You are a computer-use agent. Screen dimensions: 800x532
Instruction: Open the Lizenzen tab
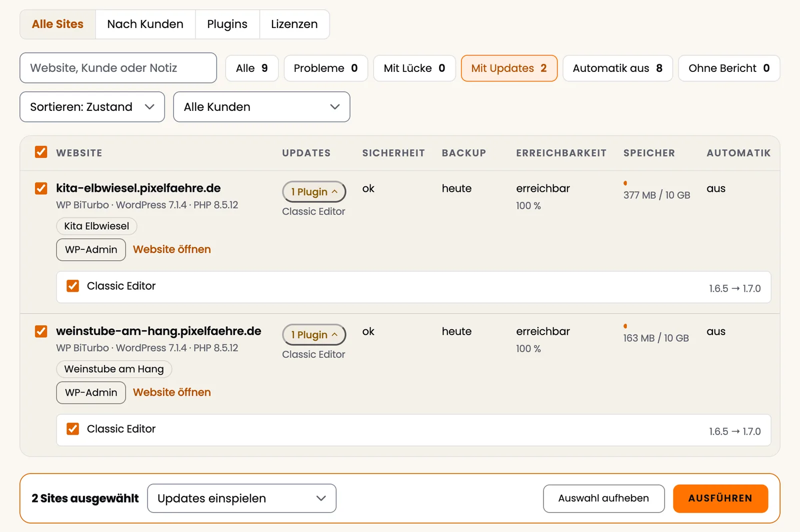(x=294, y=24)
